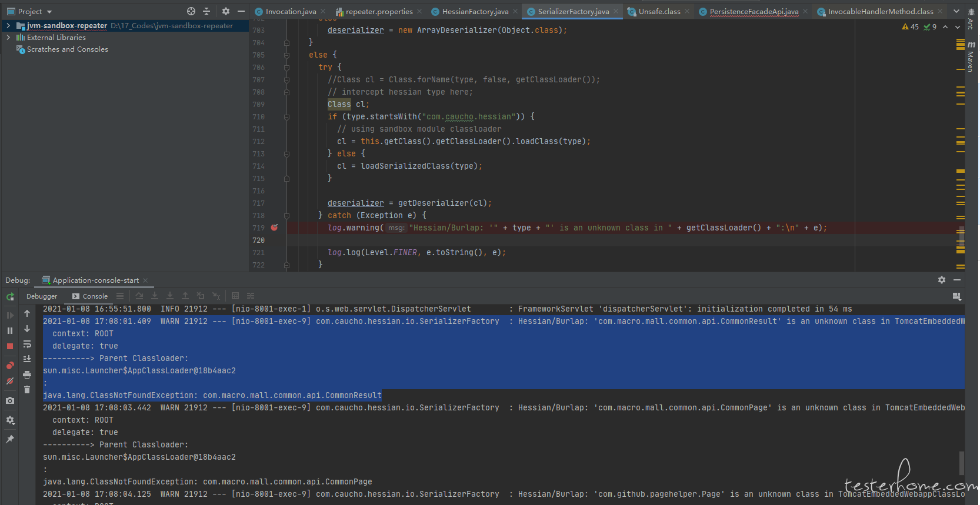The height and width of the screenshot is (505, 980).
Task: Stop the debug session
Action: pos(10,346)
